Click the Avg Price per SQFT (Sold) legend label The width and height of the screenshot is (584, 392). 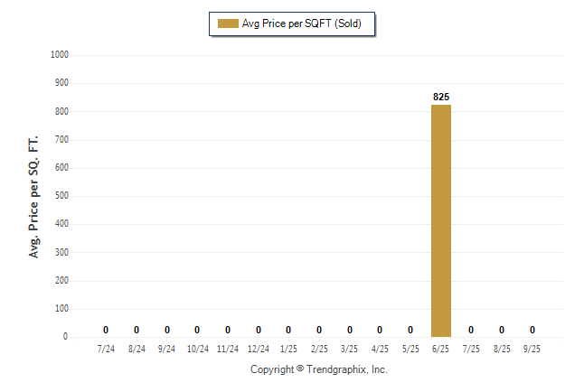tap(301, 23)
